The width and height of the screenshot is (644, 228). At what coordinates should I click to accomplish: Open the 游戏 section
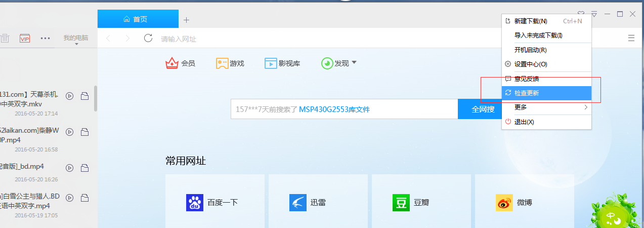[230, 63]
